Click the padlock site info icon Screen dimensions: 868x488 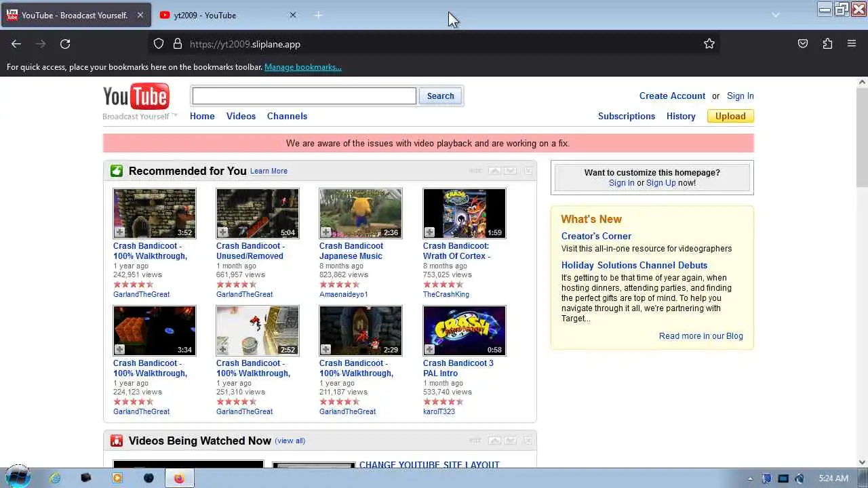coord(178,44)
